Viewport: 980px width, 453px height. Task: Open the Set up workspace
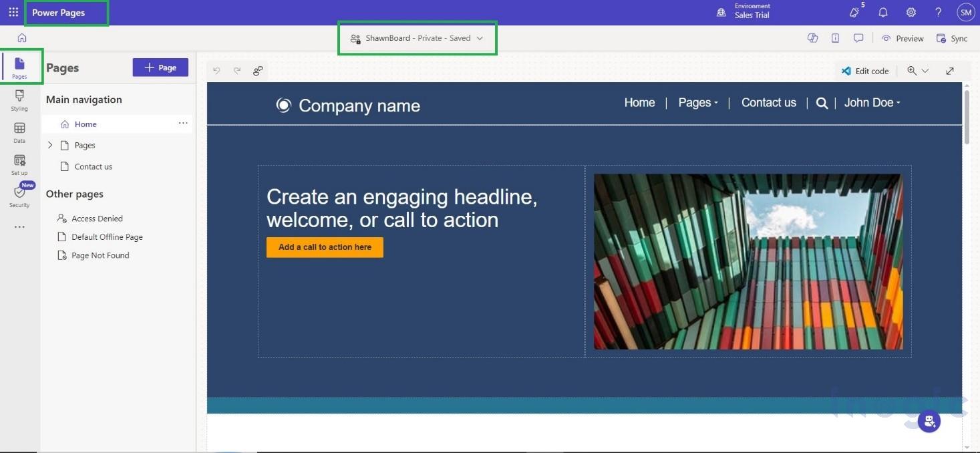19,164
